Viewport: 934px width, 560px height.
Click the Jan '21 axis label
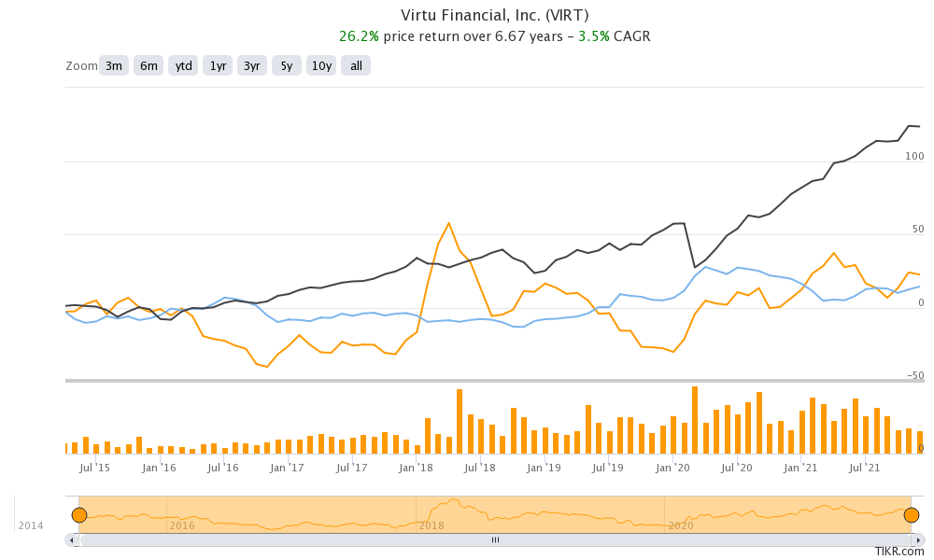coord(800,468)
